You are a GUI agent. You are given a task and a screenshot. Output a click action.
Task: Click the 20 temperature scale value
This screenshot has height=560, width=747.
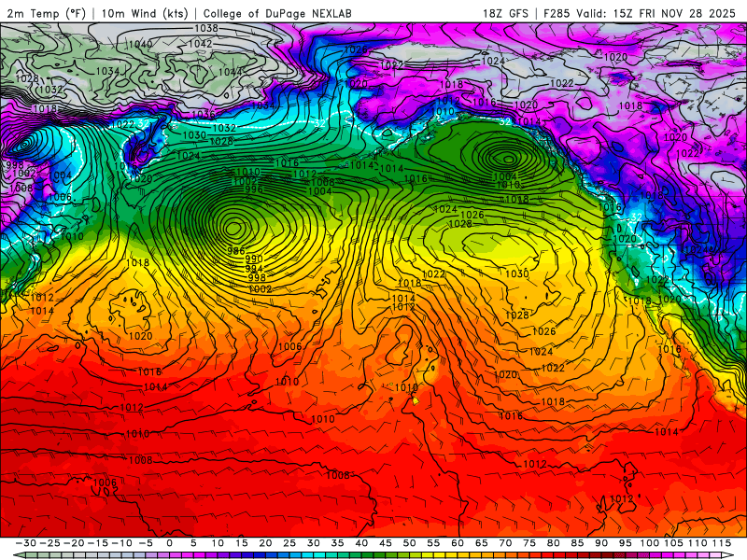(x=265, y=543)
